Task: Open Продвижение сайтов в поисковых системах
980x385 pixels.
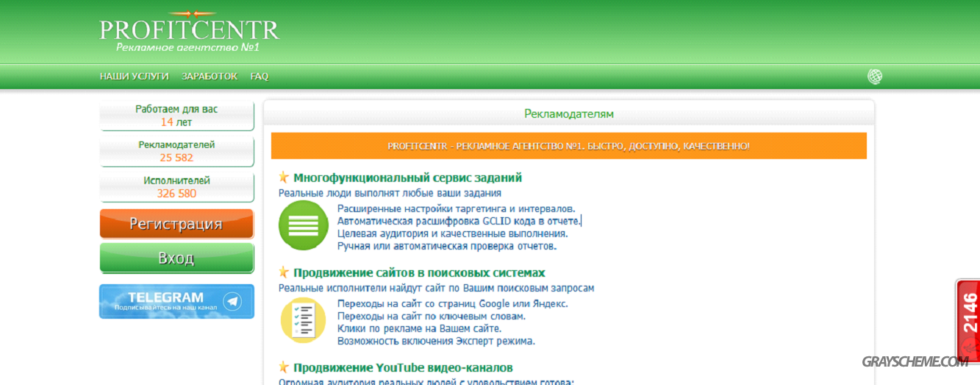Action: 419,272
